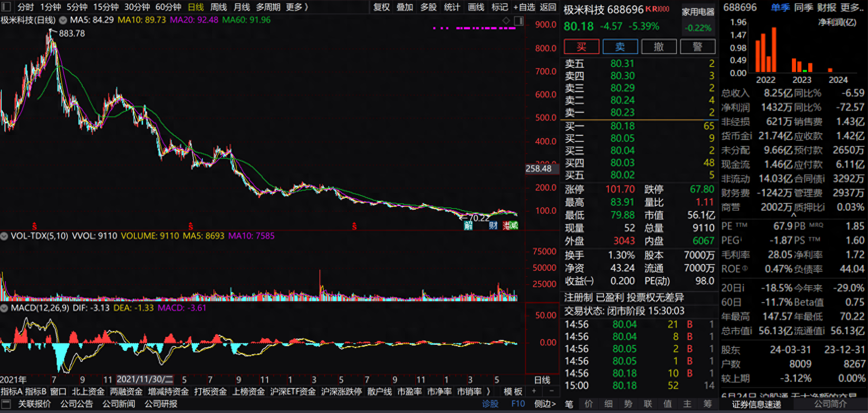
Task: Click the 返回 back button
Action: coord(548,7)
